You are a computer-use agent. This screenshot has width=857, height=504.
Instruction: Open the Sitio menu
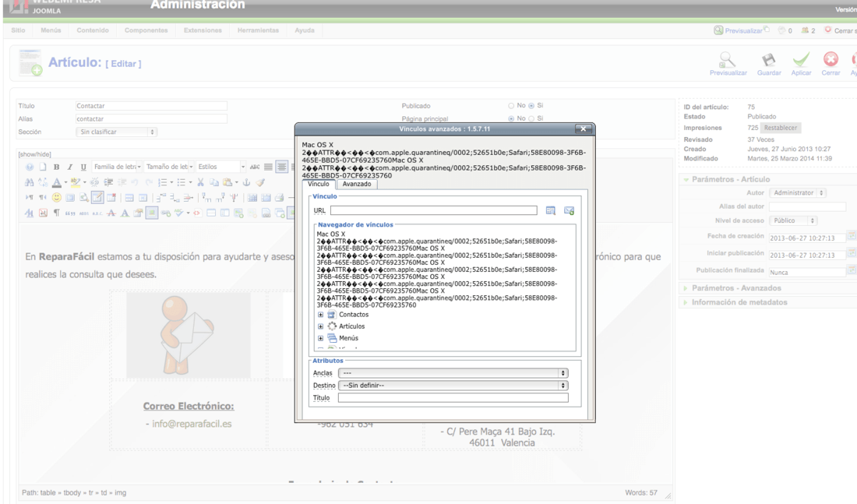(18, 30)
